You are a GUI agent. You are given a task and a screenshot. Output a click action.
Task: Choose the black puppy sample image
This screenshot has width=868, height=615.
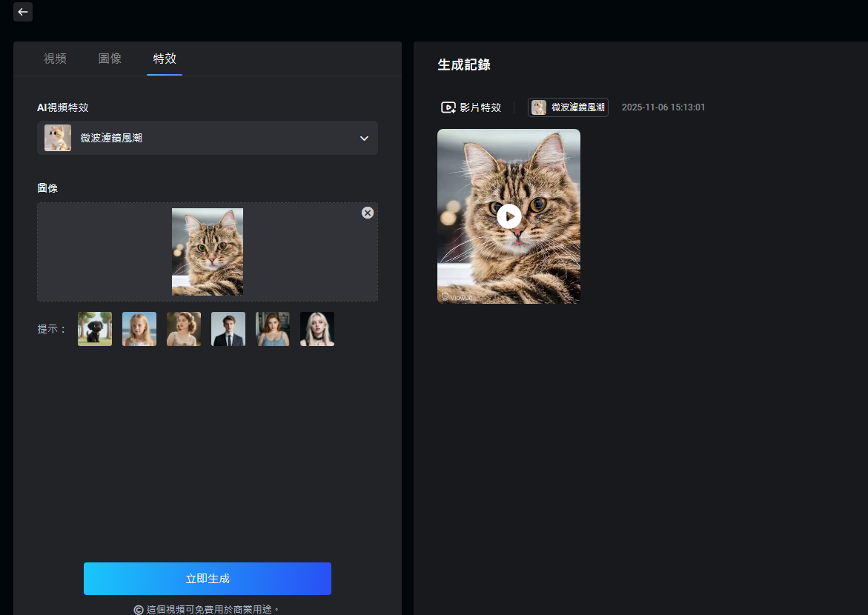click(95, 329)
